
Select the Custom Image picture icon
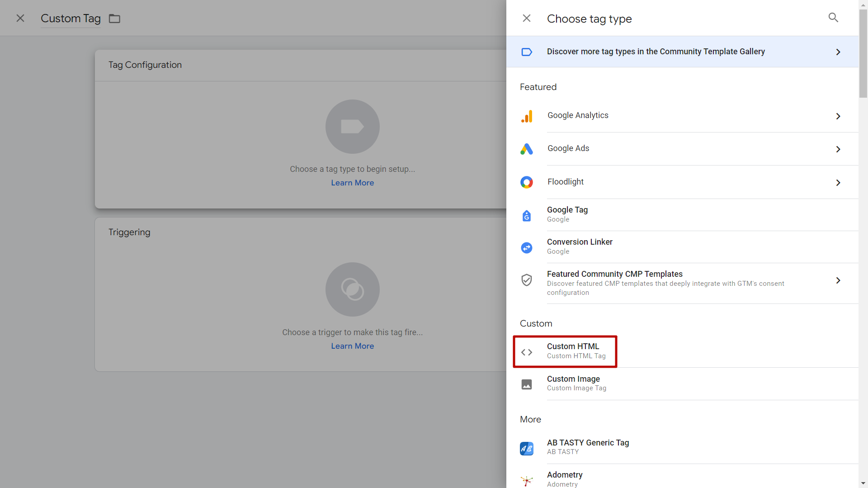click(x=527, y=384)
